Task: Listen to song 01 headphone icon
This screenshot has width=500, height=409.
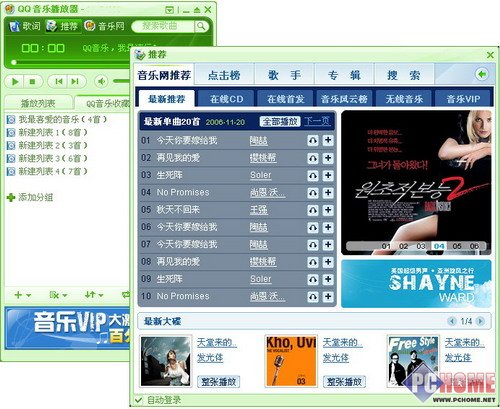Action: (x=313, y=140)
